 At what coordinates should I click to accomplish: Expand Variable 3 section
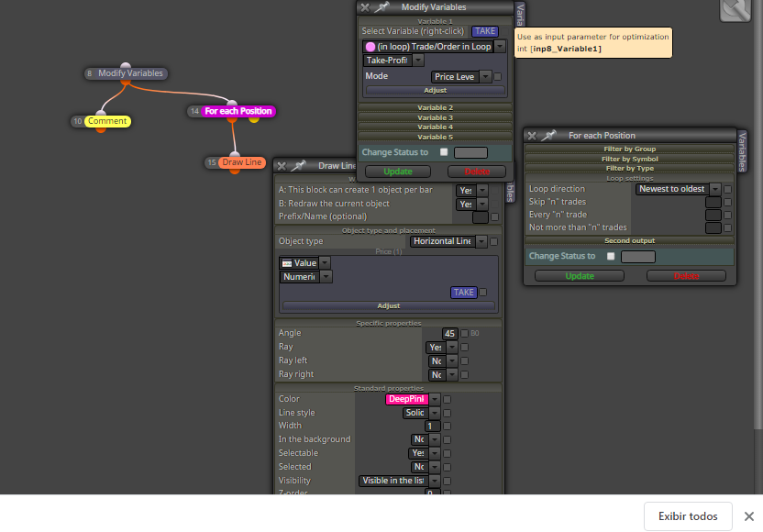pyautogui.click(x=435, y=117)
